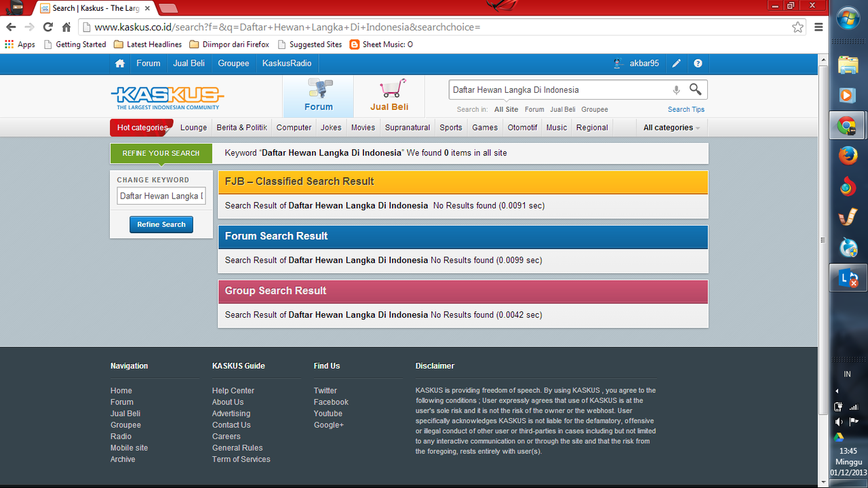Open Jual Beli in top blue bar
Image resolution: width=868 pixels, height=488 pixels.
tap(189, 64)
